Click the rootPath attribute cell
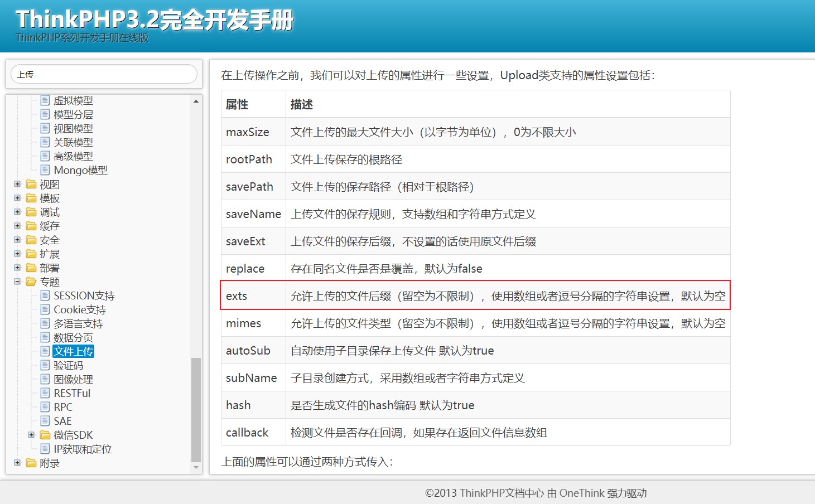The height and width of the screenshot is (504, 815). click(x=254, y=159)
